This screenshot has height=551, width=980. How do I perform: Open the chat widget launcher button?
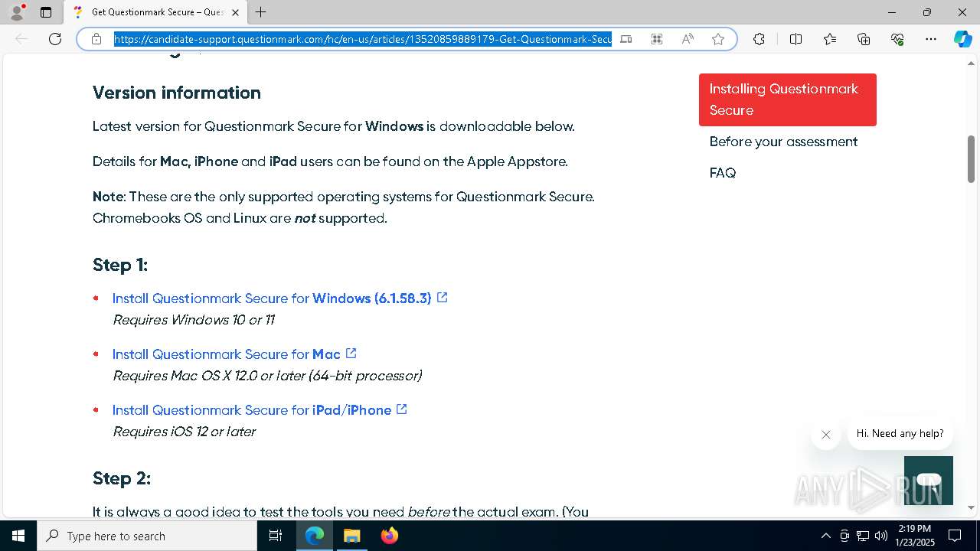929,481
